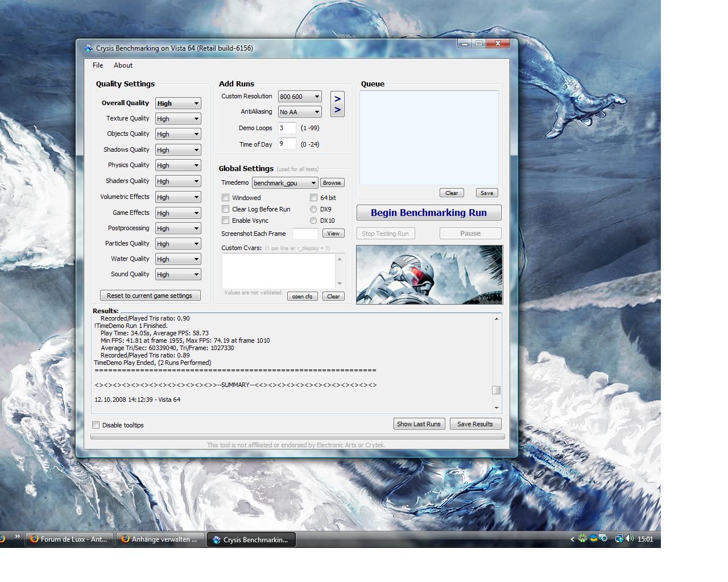Open the Custom Resolution dropdown

coord(300,97)
